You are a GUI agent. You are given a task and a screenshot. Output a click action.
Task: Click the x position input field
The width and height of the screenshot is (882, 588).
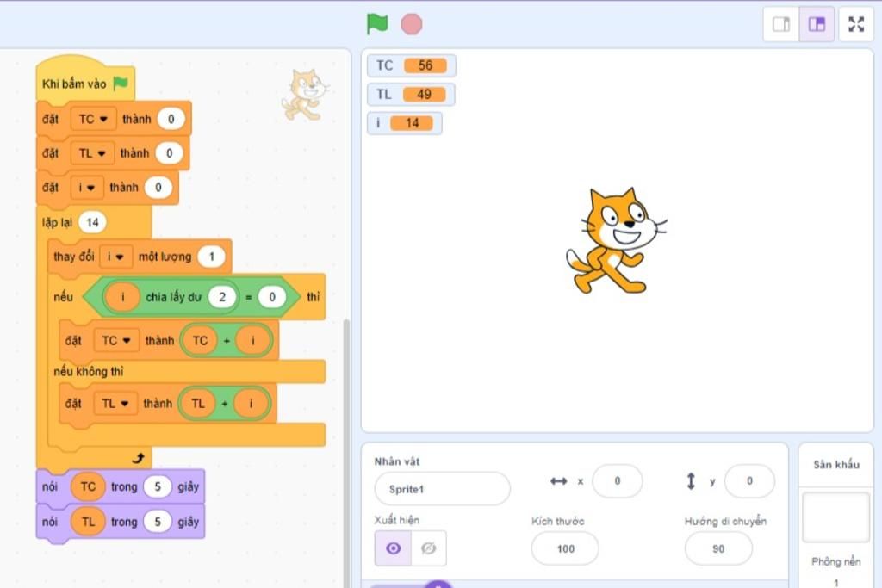coord(618,481)
